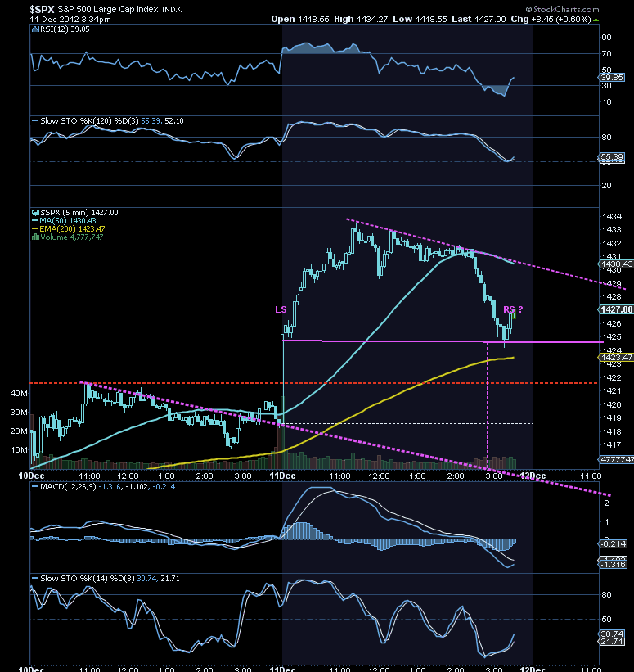Click the $SPX ticker symbol title
Image resolution: width=634 pixels, height=672 pixels.
pos(42,9)
